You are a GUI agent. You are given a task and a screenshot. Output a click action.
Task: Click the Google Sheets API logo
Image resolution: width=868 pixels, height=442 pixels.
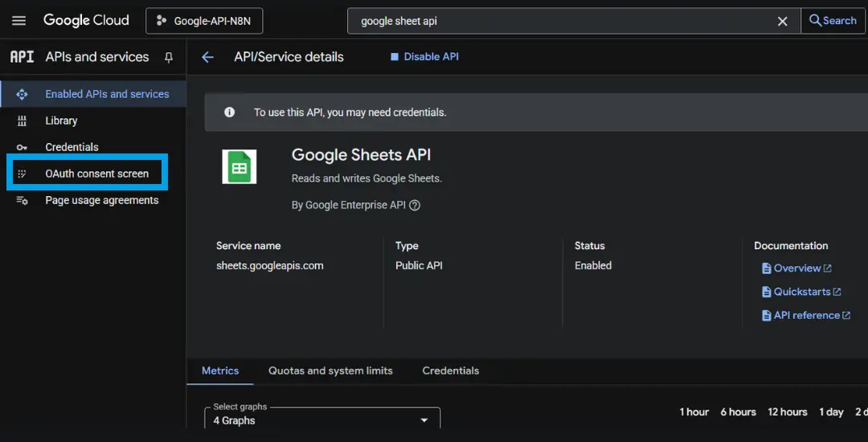coord(240,166)
